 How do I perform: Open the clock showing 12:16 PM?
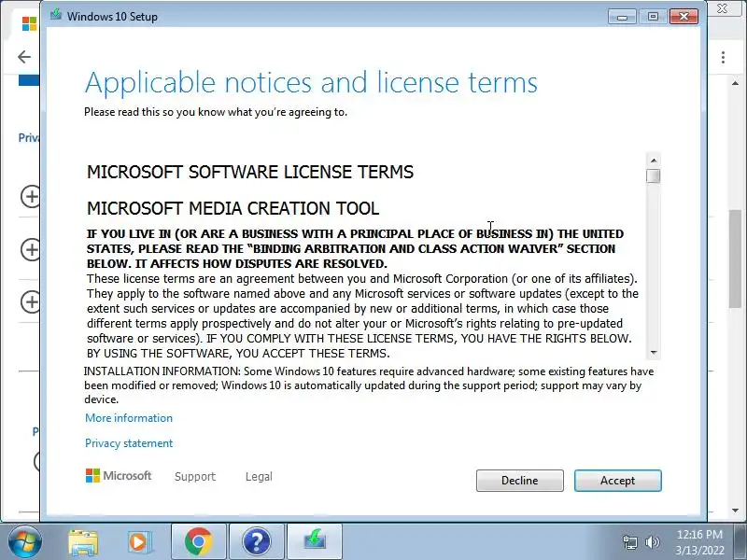[699, 542]
